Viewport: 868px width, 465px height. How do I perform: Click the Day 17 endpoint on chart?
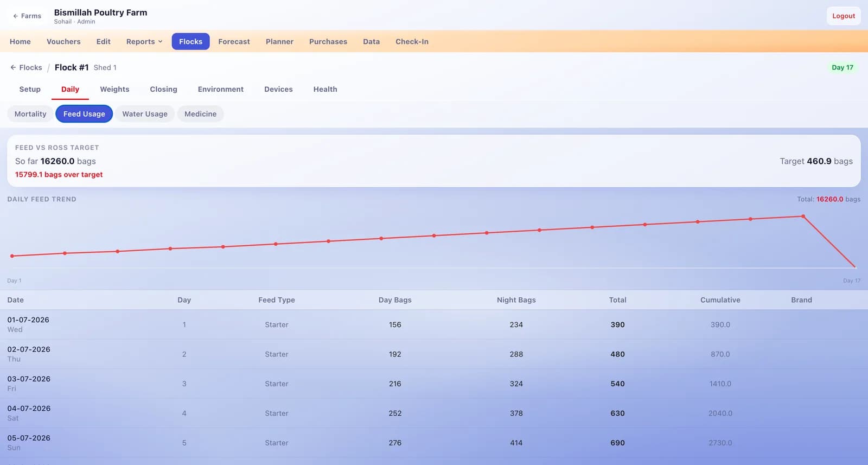tap(855, 267)
